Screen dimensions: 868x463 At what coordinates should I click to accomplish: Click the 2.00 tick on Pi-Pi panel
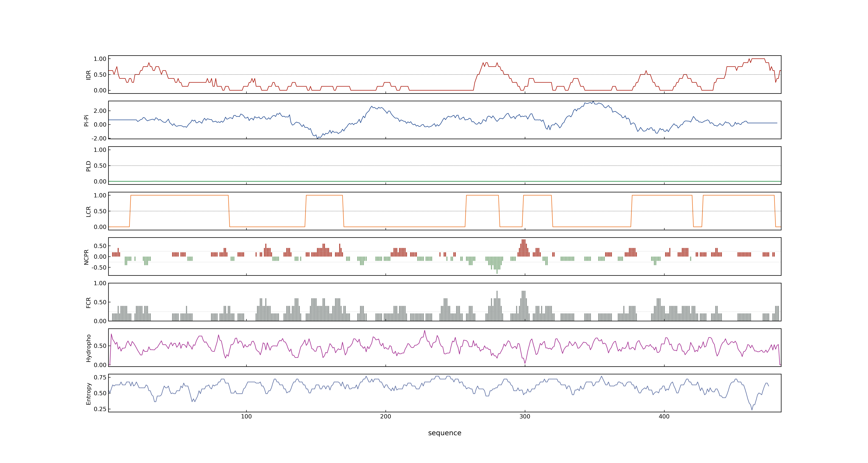[100, 111]
